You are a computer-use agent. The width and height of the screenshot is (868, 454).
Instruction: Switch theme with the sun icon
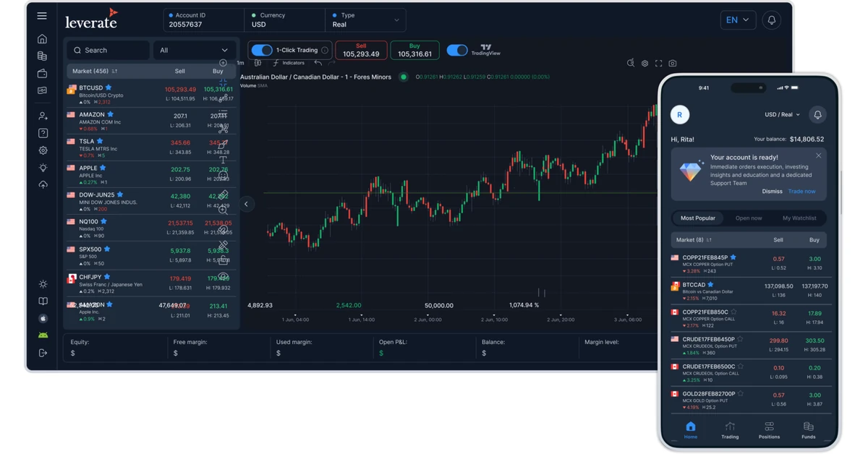click(43, 284)
